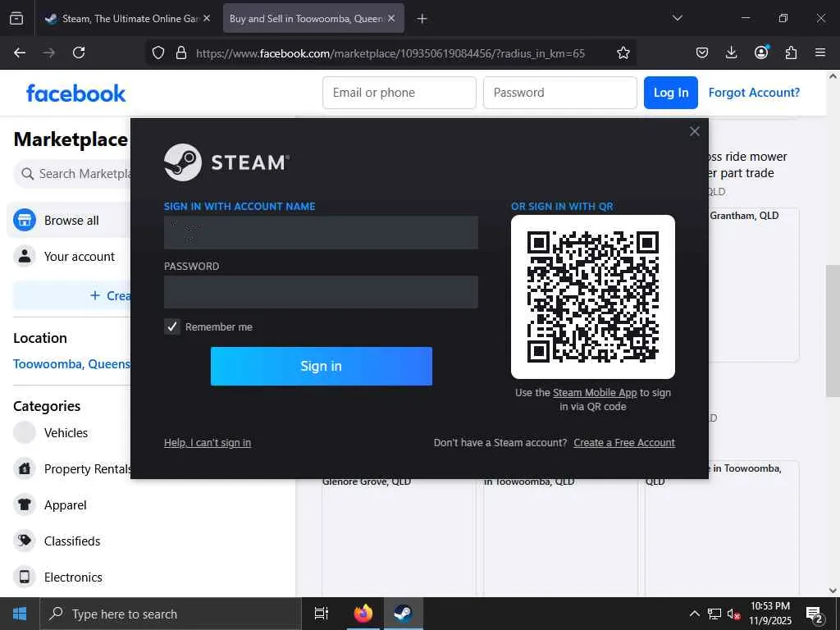Open the Firefox downloads panel
The image size is (840, 630).
pyautogui.click(x=731, y=52)
